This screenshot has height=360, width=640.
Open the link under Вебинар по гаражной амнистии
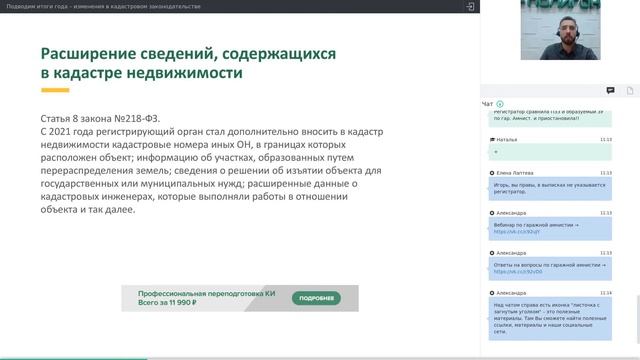[x=516, y=232]
